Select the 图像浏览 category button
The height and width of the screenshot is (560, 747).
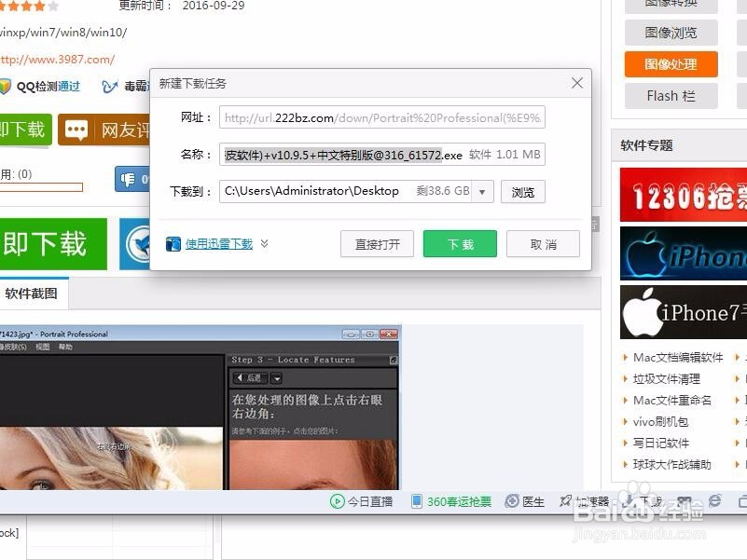click(x=671, y=33)
